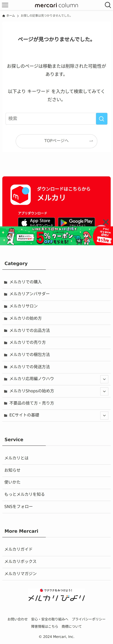Click the お問い合わせ footer link

tap(17, 619)
